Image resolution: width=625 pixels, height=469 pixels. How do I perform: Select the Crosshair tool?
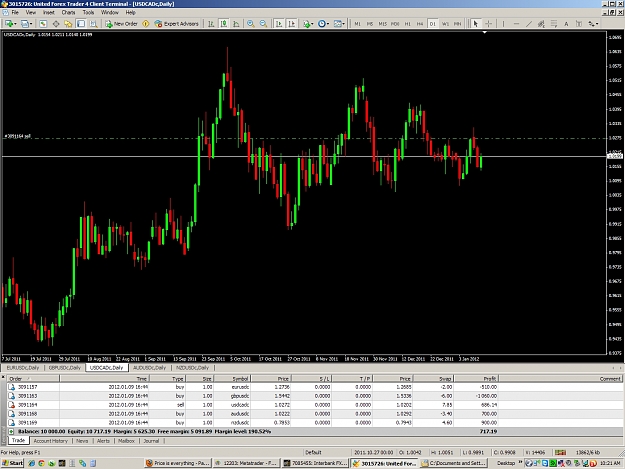tap(488, 24)
